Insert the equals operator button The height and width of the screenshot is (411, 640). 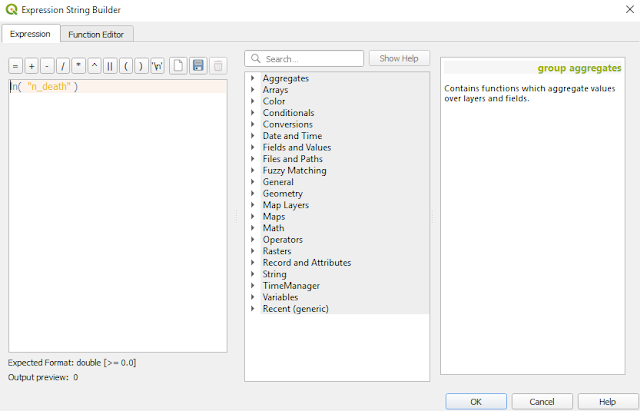coord(15,66)
